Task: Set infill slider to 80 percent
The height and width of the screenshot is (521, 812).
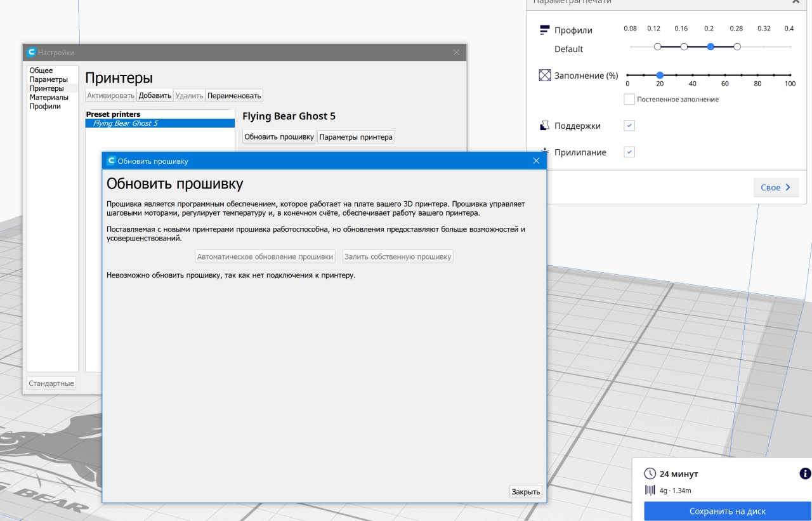Action: pos(757,75)
